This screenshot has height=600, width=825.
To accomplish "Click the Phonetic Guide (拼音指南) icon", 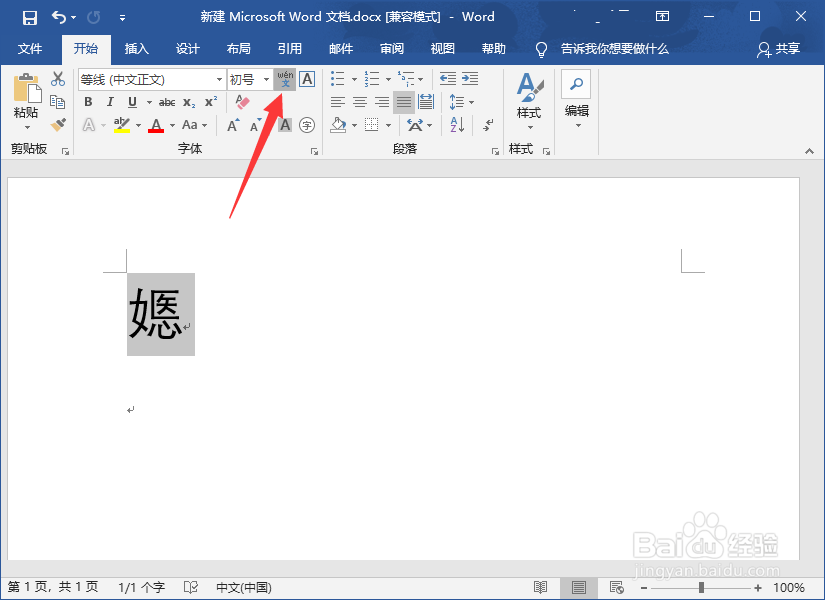I will (x=285, y=80).
